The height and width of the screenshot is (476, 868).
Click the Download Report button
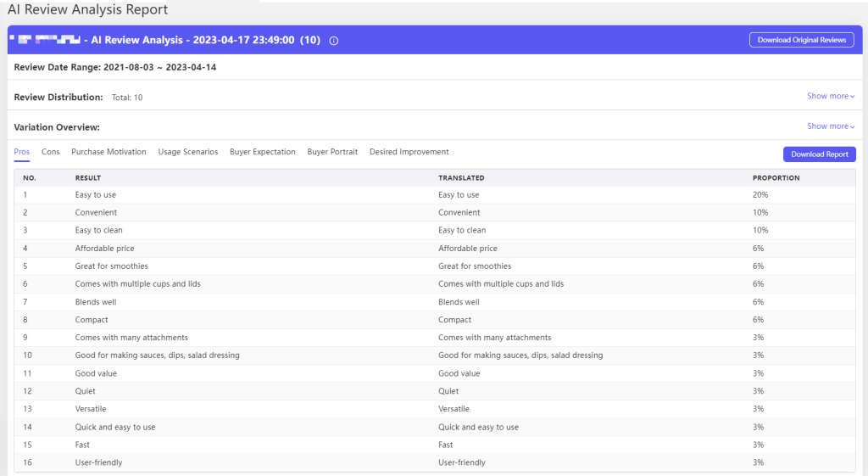[x=820, y=154]
